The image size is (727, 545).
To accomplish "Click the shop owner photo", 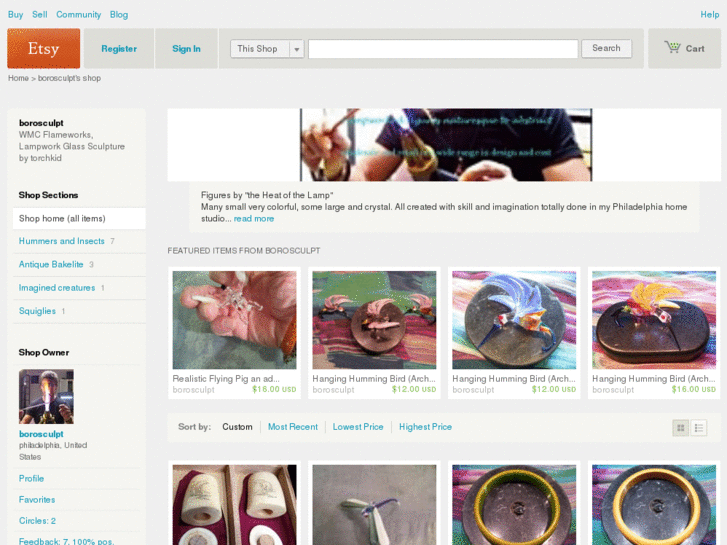I will coord(46,397).
